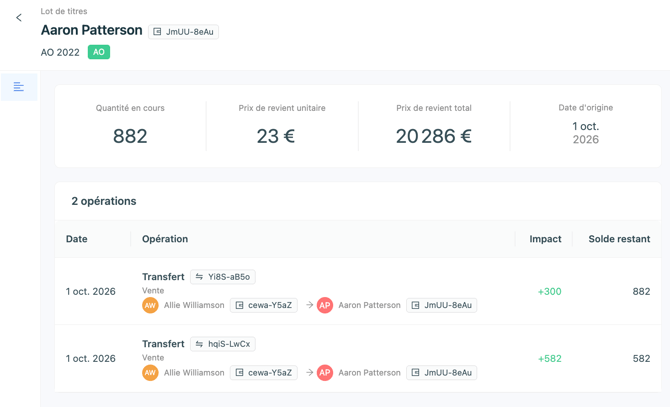670x407 pixels.
Task: Click the AO 2022 label
Action: [x=60, y=53]
